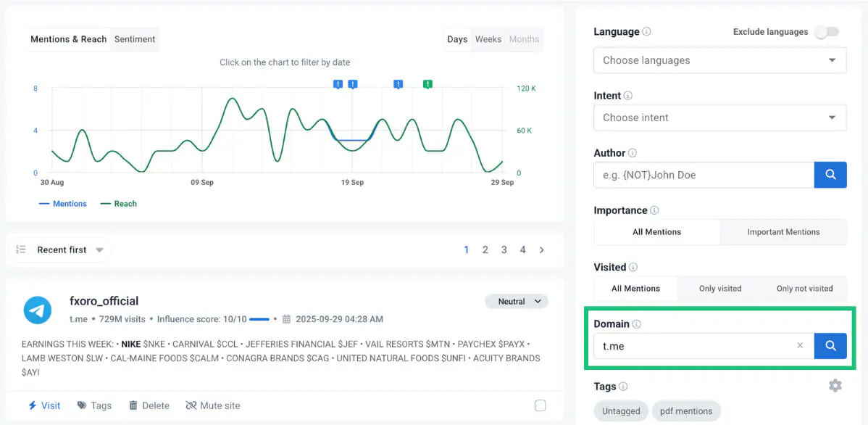The image size is (868, 425).
Task: Clear the t.me domain filter with the x
Action: [x=799, y=346]
